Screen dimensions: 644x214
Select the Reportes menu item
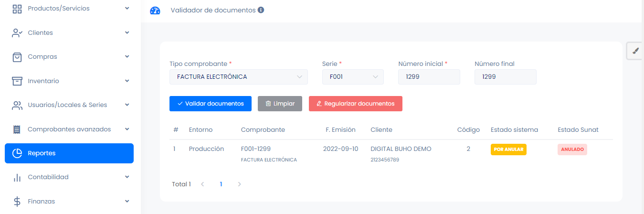click(x=69, y=153)
